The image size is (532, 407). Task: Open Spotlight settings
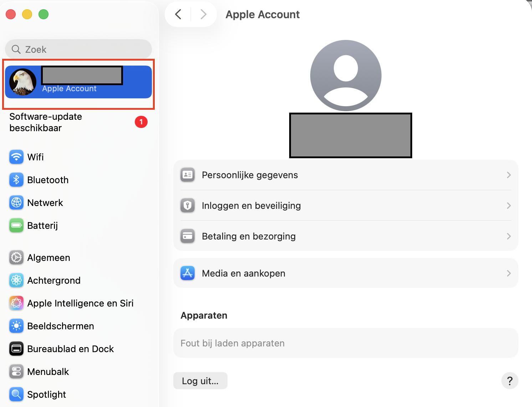click(46, 394)
